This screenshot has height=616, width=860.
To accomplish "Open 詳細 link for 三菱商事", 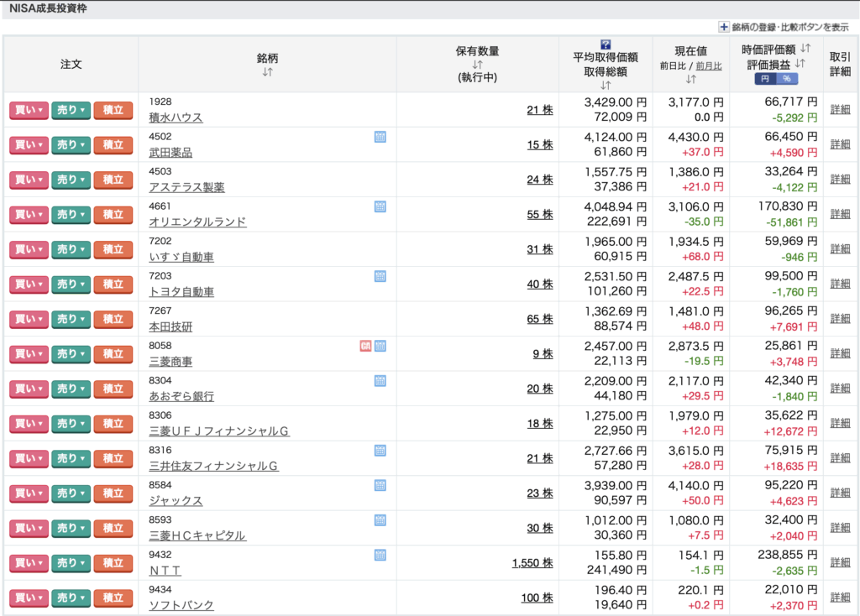I will click(840, 353).
